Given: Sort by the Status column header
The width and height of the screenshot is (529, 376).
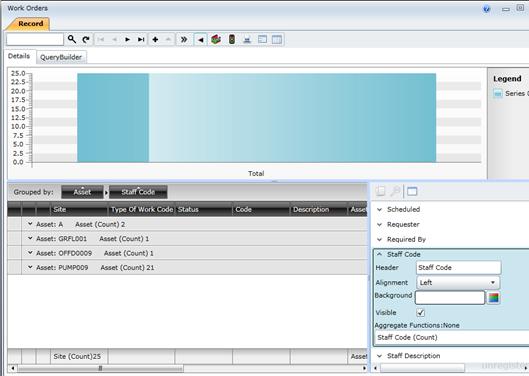Looking at the screenshot, I should [x=204, y=209].
